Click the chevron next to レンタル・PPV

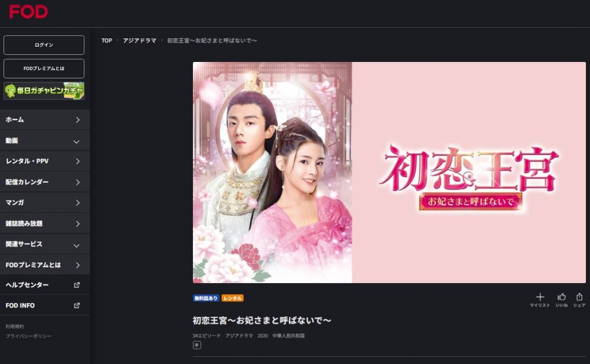click(x=77, y=161)
